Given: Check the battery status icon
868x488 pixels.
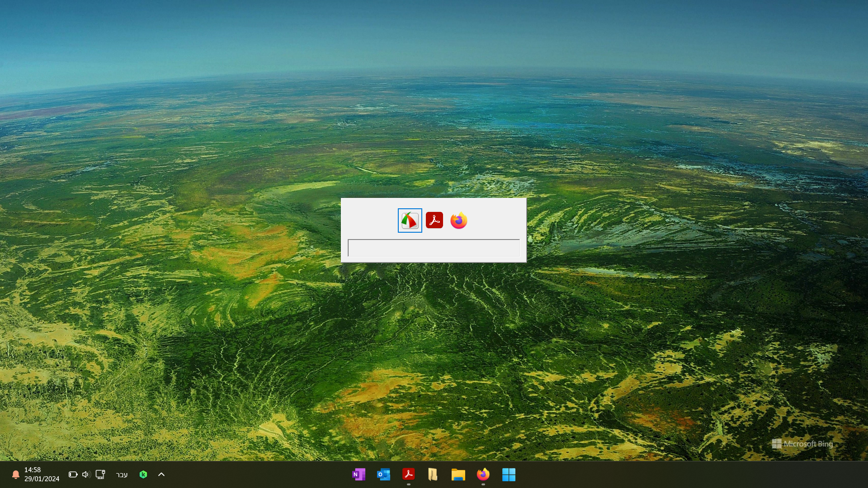Looking at the screenshot, I should (x=73, y=474).
